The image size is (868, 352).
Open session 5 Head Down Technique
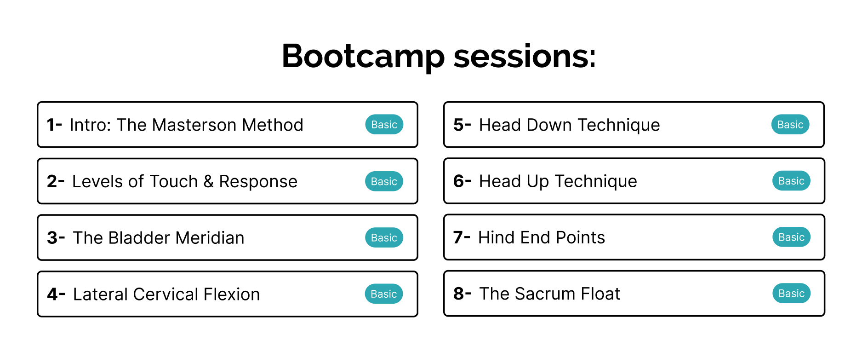tap(569, 125)
